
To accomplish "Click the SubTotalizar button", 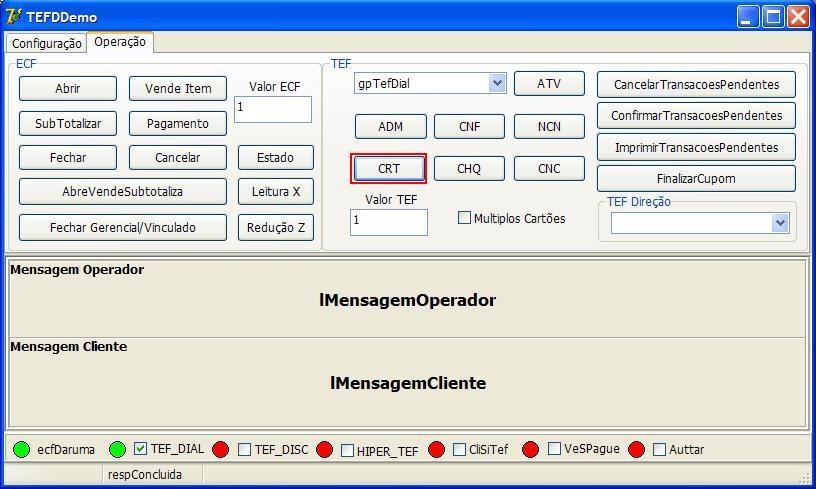I will [68, 123].
